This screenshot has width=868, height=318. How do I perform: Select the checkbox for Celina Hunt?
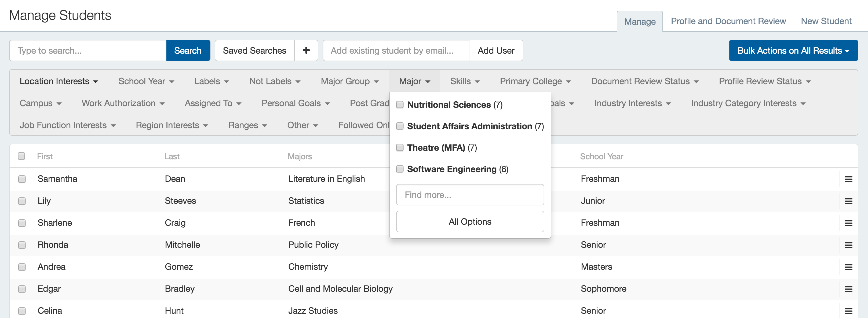22,311
